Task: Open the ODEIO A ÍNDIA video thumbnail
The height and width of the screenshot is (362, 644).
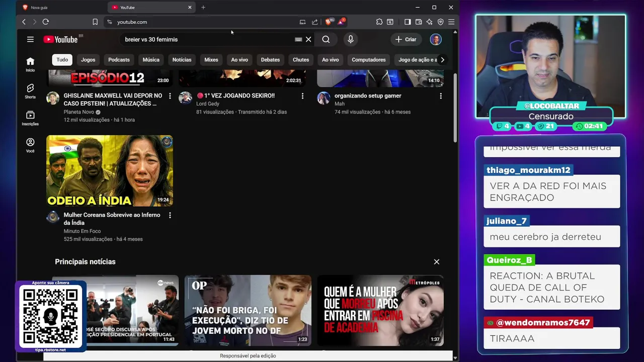Action: (110, 170)
